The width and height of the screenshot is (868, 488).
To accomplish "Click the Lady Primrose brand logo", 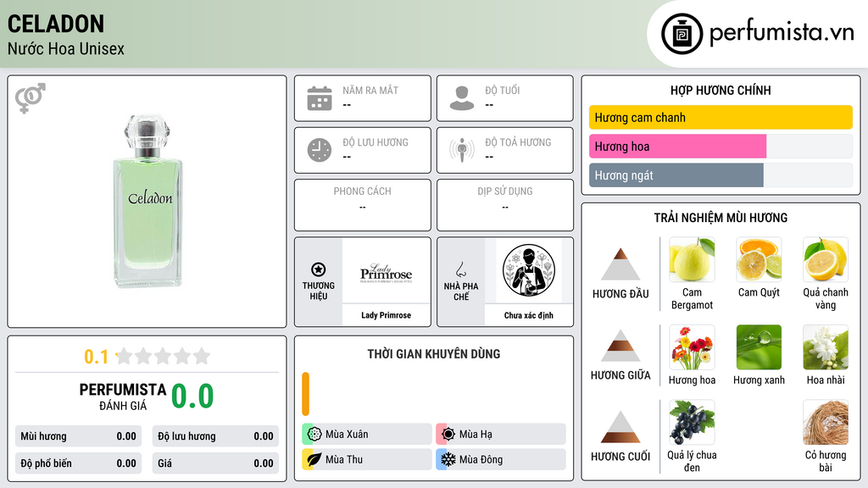I will (x=386, y=271).
